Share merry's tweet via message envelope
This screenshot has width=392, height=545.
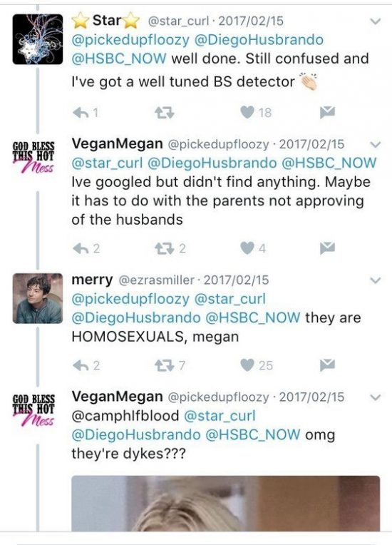click(327, 365)
